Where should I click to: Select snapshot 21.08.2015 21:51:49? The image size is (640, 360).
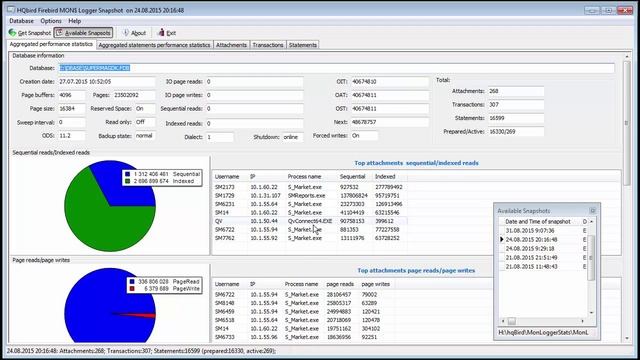pos(543,258)
